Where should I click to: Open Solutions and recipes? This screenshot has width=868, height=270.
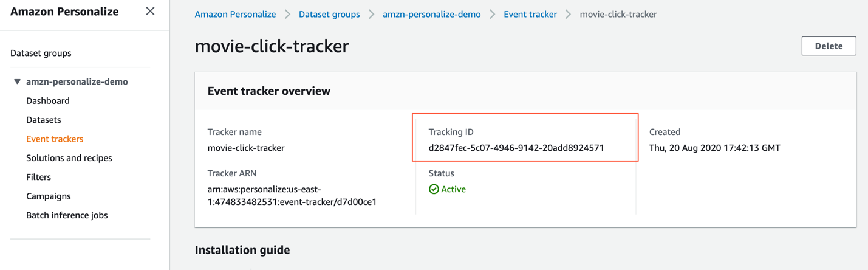click(x=69, y=158)
